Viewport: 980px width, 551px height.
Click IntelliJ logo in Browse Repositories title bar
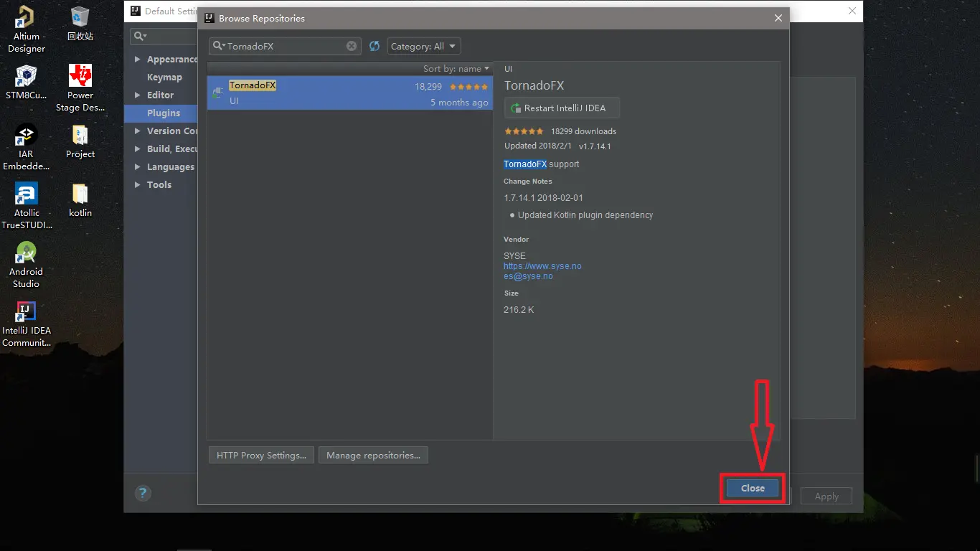tap(209, 18)
